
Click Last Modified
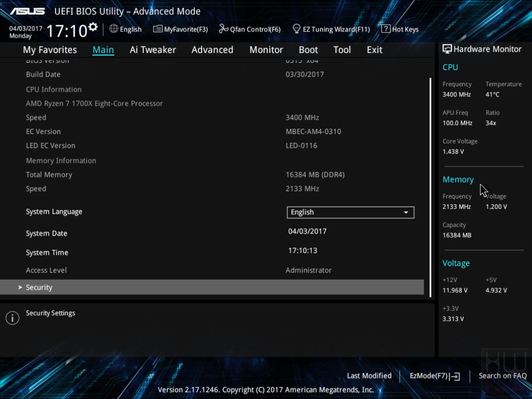[369, 375]
